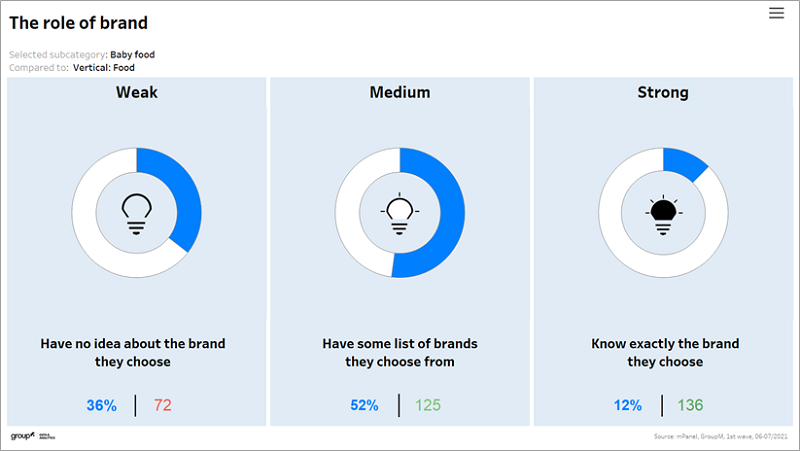This screenshot has width=800, height=451.
Task: Open the hamburger menu
Action: tap(776, 13)
